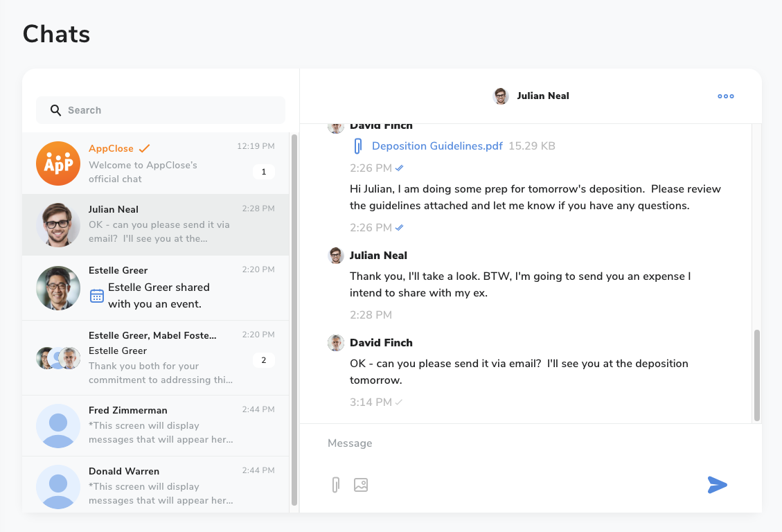This screenshot has width=782, height=532.
Task: Click David Finch's name above his message
Action: [x=381, y=342]
